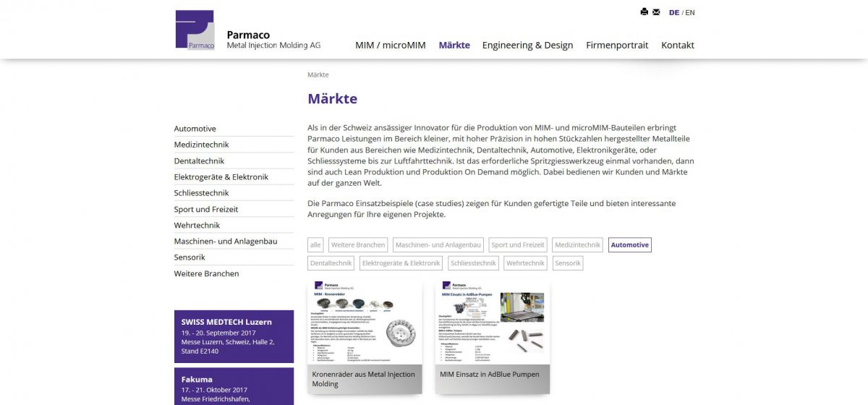Open the MIM / microMIM menu
This screenshot has height=405, width=868.
coord(390,45)
